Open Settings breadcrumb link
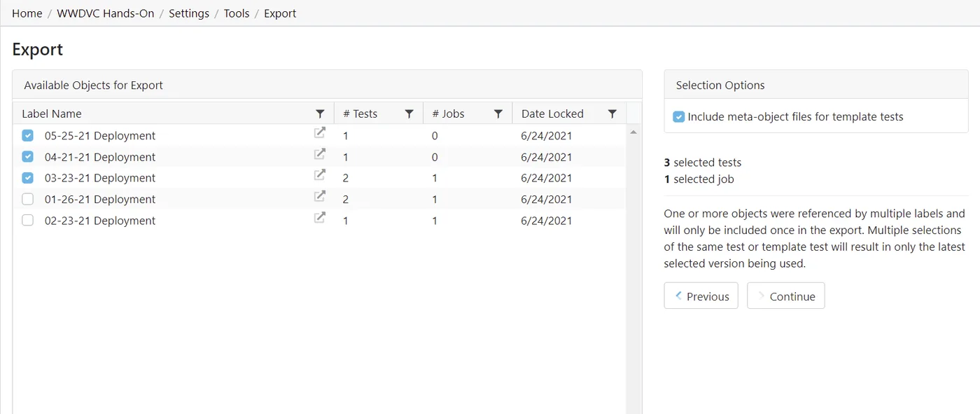Viewport: 980px width, 414px height. [x=189, y=13]
